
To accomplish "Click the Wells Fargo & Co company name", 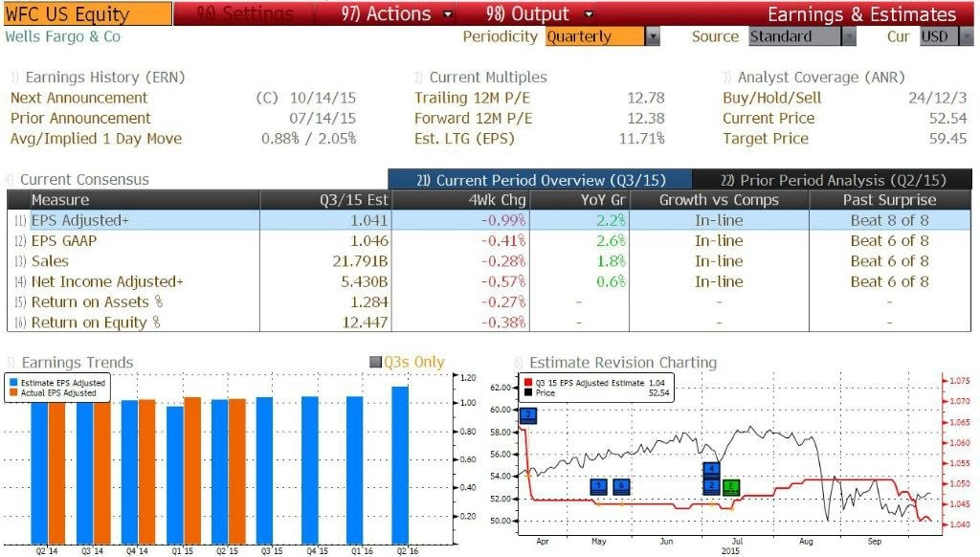I will tap(62, 36).
